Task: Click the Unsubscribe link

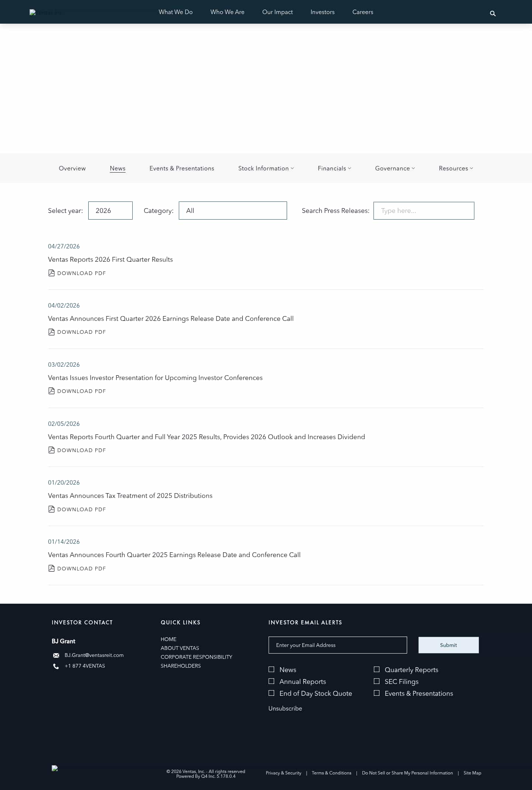Action: (x=285, y=708)
